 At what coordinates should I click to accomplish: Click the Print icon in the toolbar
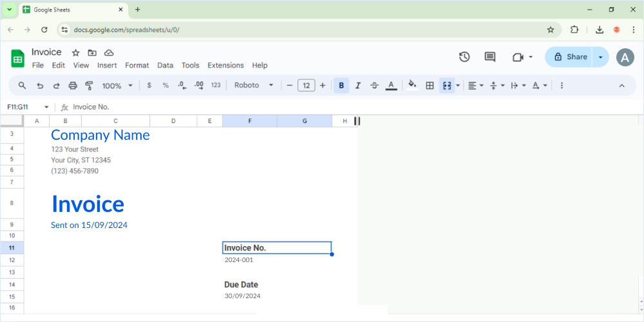[x=73, y=86]
